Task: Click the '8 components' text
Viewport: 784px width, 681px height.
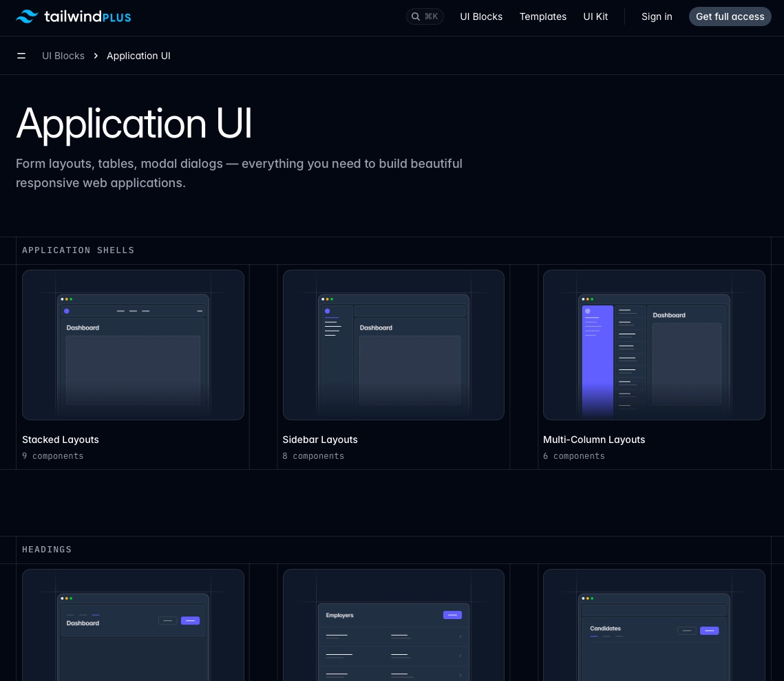Action: tap(313, 456)
